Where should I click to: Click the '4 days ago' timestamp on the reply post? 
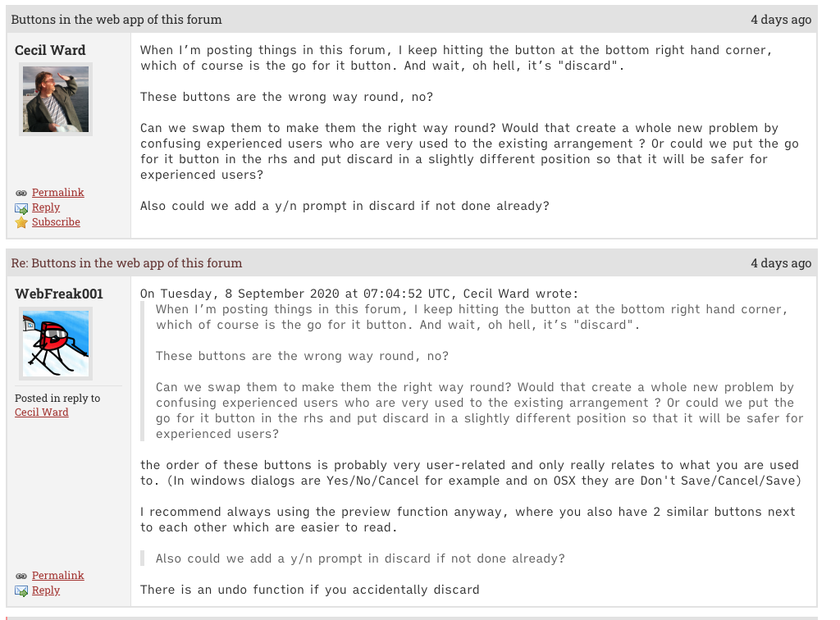pyautogui.click(x=781, y=263)
